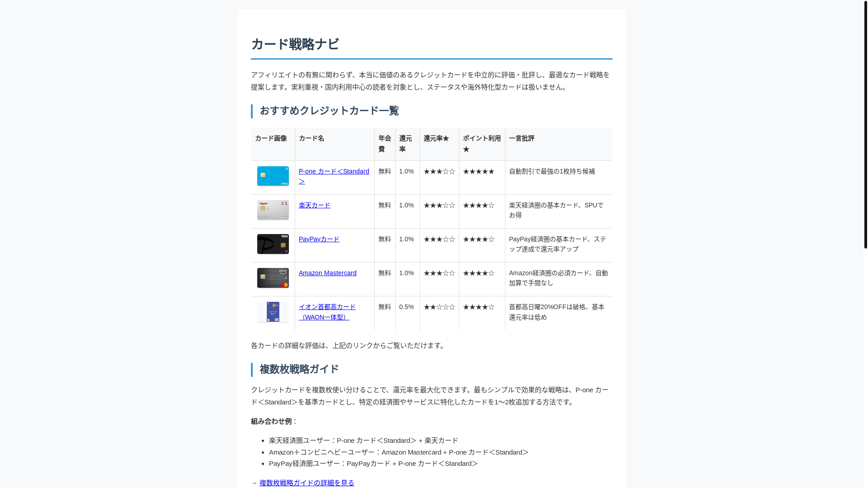Click the 組み合わせ例 label

(x=271, y=421)
